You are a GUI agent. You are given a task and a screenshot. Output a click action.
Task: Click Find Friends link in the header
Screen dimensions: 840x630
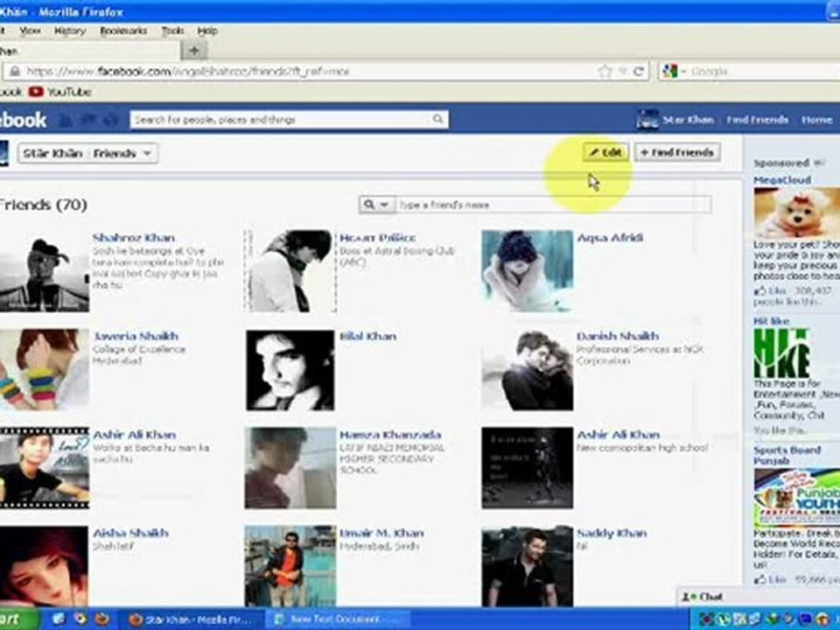click(x=757, y=120)
